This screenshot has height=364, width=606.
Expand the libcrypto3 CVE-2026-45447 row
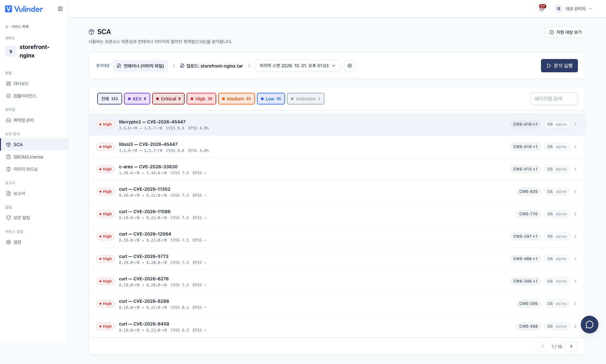tap(337, 124)
